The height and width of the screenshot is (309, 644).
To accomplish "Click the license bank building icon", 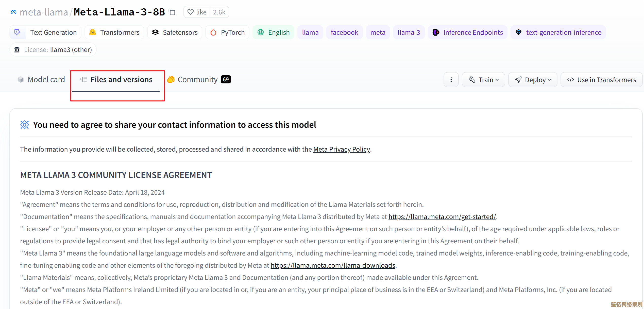I will pos(17,49).
